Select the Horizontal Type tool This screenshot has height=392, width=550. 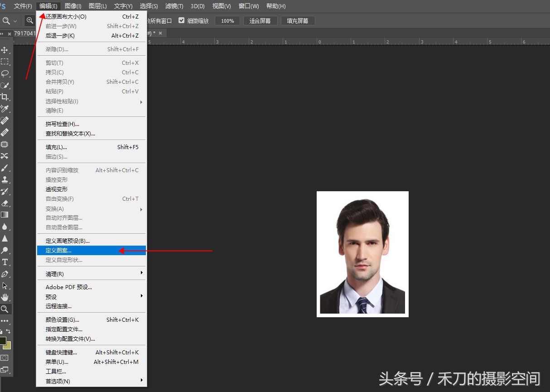click(5, 262)
